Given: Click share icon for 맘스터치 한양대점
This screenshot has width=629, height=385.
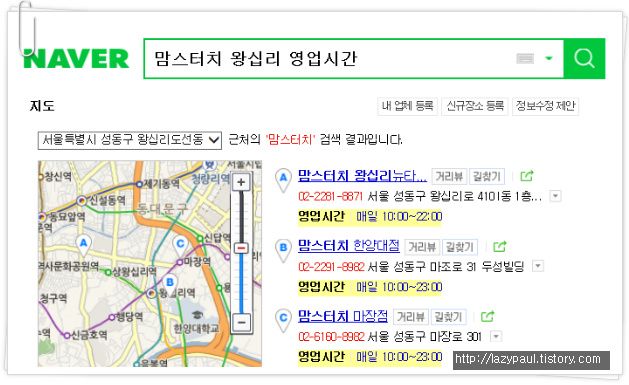Looking at the screenshot, I should click(x=500, y=246).
